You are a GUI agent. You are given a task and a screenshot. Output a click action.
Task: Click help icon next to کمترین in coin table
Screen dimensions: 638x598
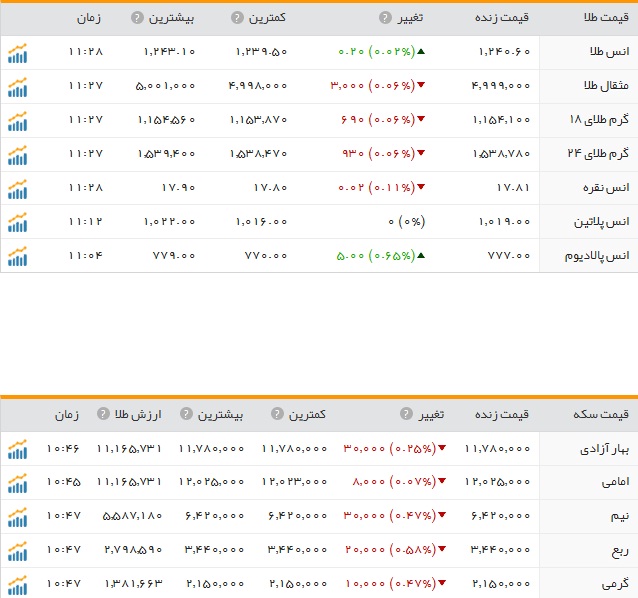tap(277, 414)
